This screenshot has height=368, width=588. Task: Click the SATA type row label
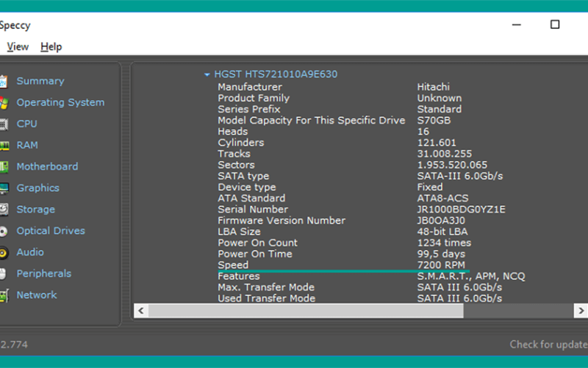click(243, 176)
